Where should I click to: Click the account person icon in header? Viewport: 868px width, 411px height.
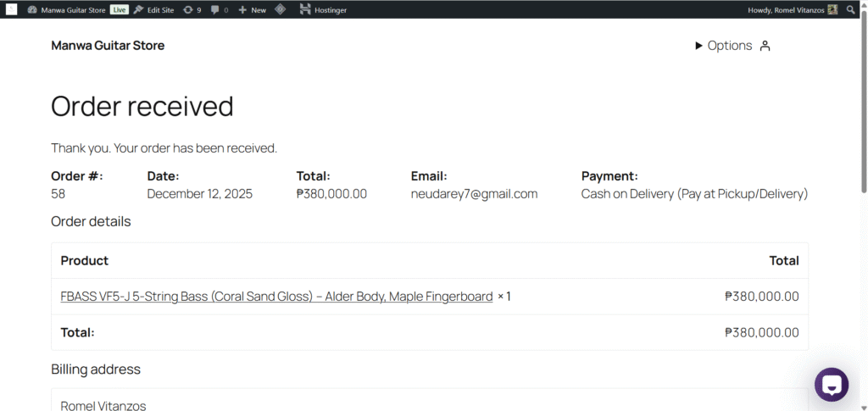765,46
